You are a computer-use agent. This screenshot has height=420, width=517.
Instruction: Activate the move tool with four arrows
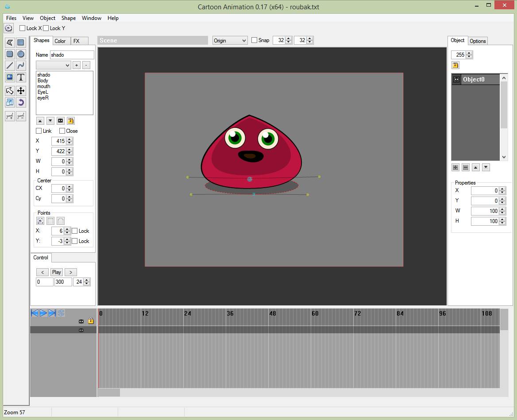click(x=21, y=91)
